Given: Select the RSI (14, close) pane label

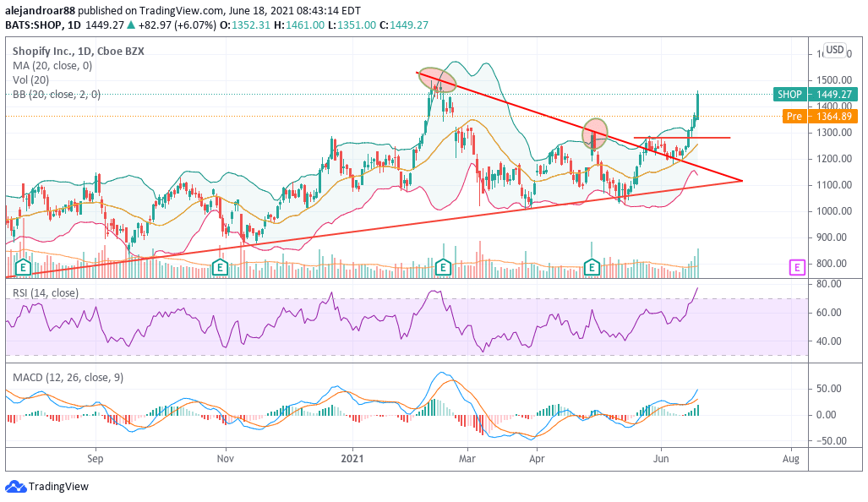Looking at the screenshot, I should point(46,292).
